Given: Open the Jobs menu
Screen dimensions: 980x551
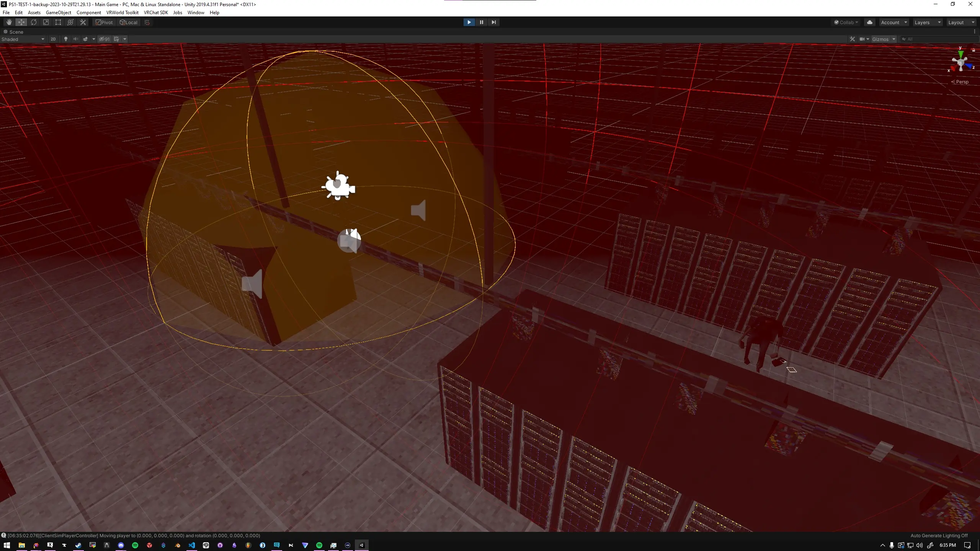Looking at the screenshot, I should coord(178,12).
